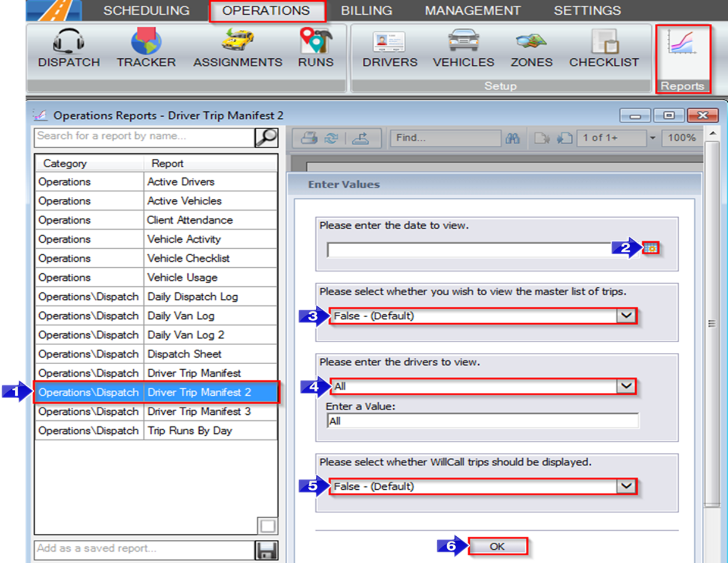
Task: Minimize the Operations Reports window
Action: click(635, 115)
